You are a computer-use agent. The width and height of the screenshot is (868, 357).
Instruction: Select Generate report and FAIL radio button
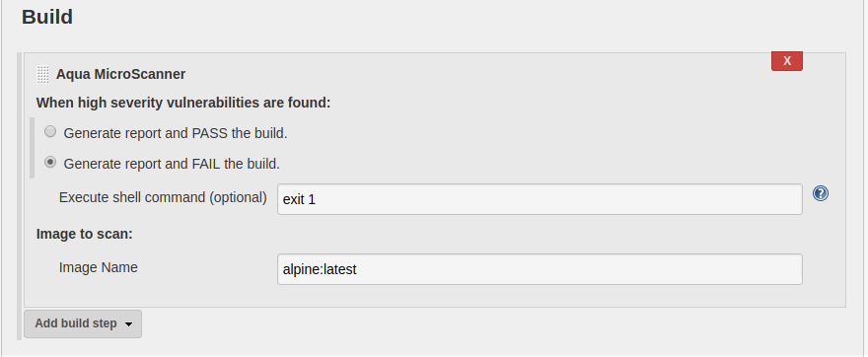pyautogui.click(x=50, y=162)
